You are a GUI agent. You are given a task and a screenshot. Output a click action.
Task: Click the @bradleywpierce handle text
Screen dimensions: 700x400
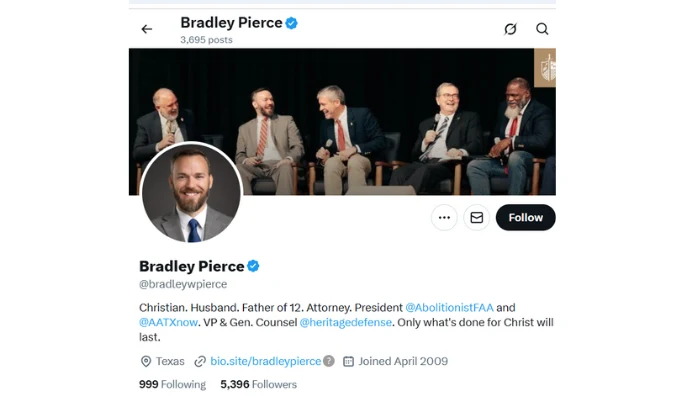[x=183, y=284]
